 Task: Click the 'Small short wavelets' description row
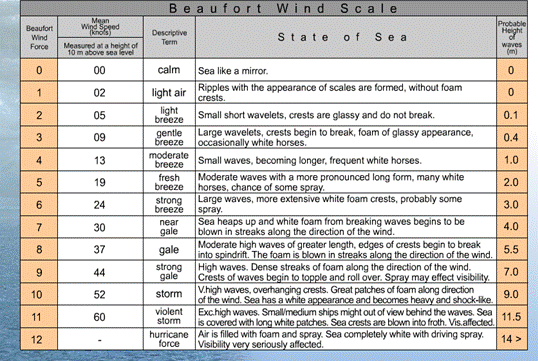346,115
